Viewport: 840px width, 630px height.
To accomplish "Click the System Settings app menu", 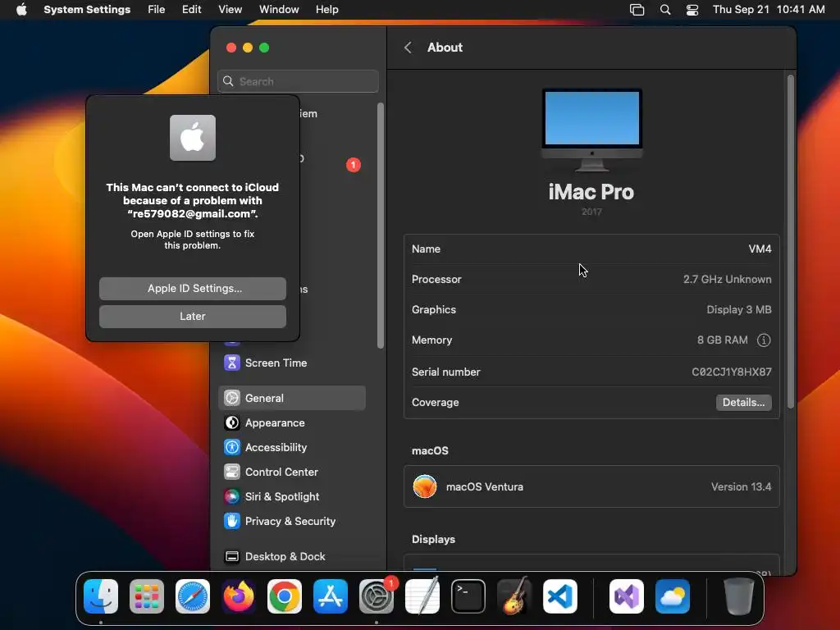I will tap(87, 10).
